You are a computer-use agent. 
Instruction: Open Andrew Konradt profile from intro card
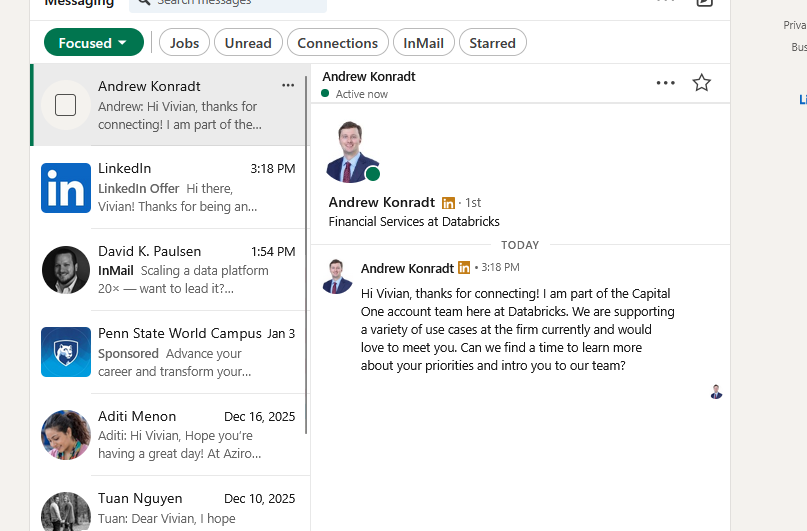(382, 202)
